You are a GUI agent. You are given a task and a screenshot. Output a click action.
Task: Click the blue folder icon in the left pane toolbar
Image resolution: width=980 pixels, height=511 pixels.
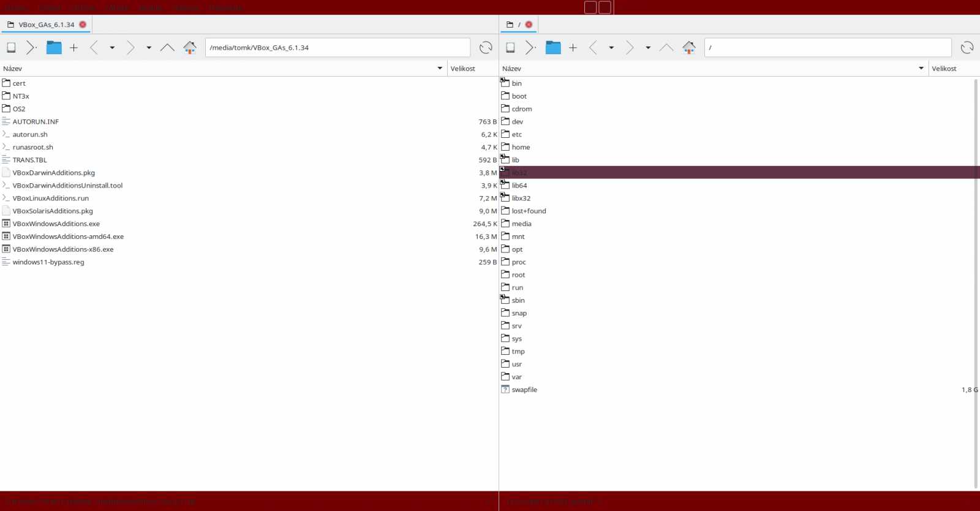tap(54, 47)
